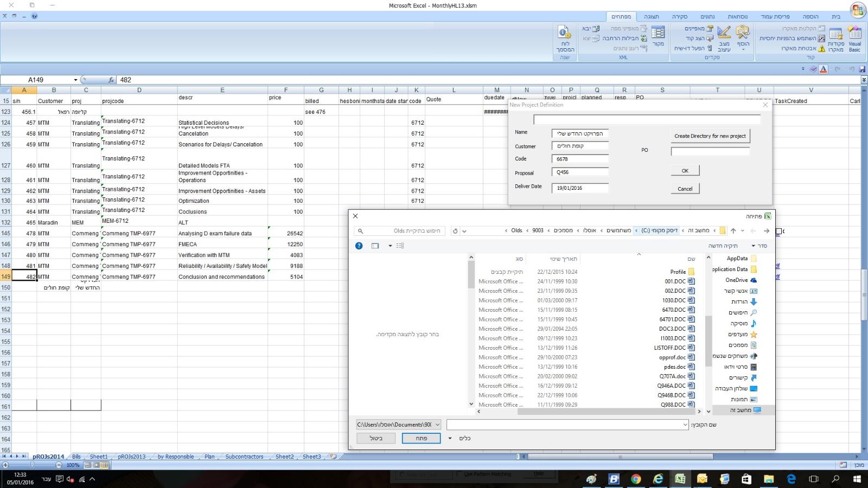This screenshot has height=488, width=868.
Task: Click Cancel in New Project Definition dialog
Action: pyautogui.click(x=685, y=189)
